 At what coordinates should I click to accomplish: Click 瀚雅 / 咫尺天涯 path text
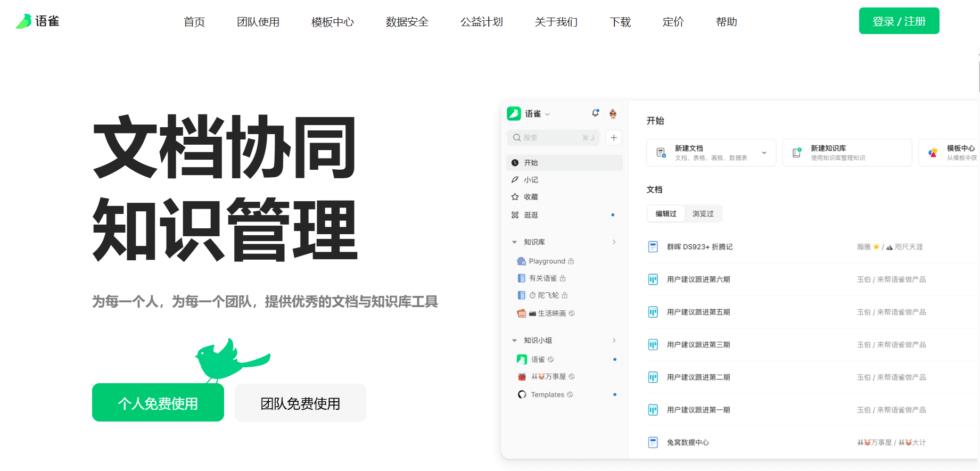pyautogui.click(x=890, y=247)
